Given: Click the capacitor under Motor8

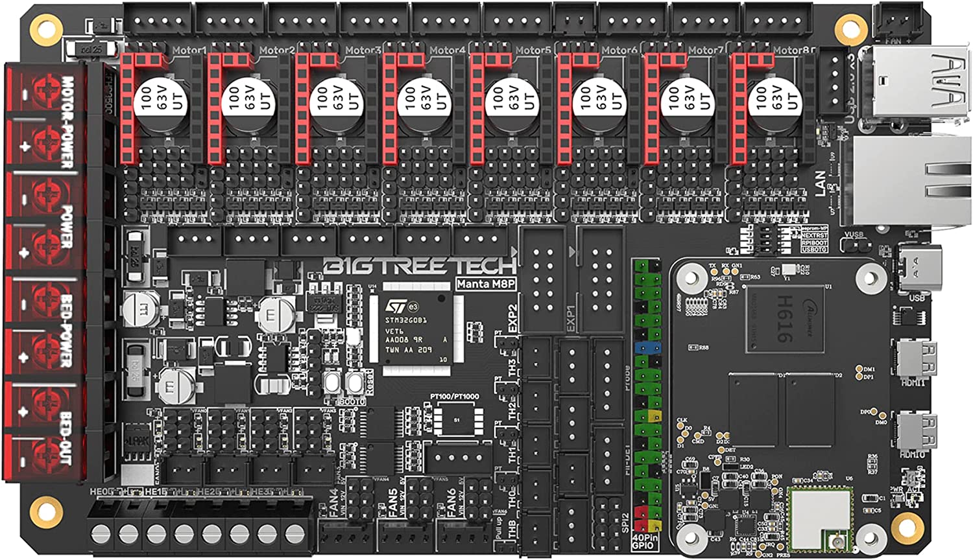Looking at the screenshot, I should (775, 105).
